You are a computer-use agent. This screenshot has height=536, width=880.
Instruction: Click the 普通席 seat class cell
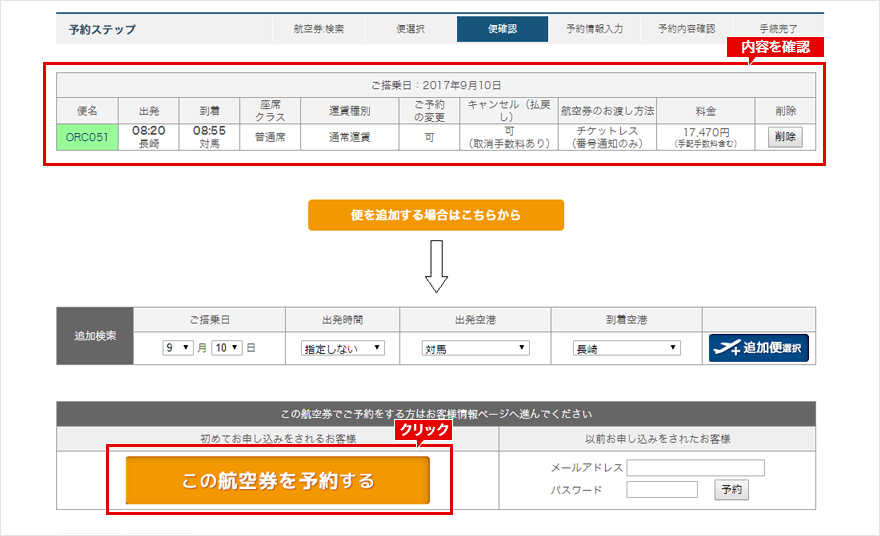[x=270, y=137]
